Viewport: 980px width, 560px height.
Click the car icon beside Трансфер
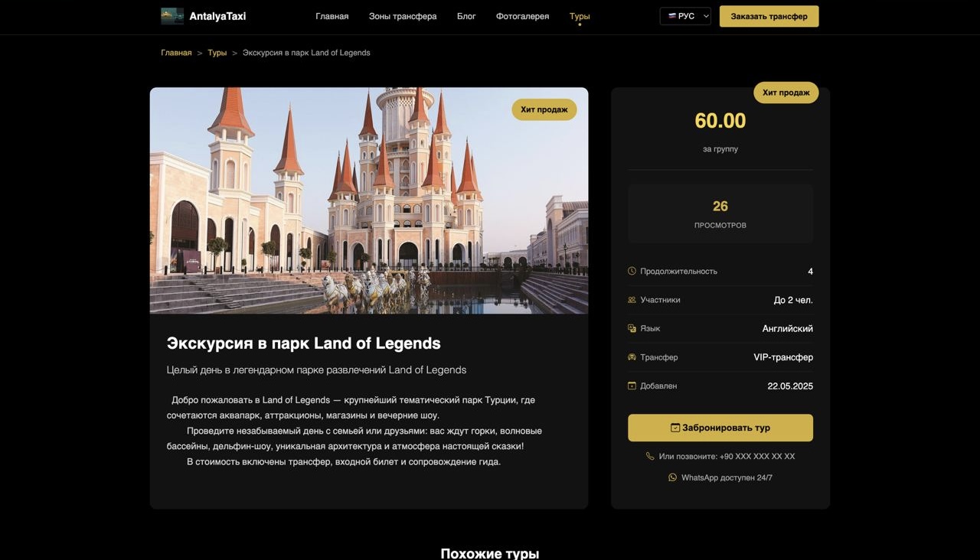coord(632,357)
